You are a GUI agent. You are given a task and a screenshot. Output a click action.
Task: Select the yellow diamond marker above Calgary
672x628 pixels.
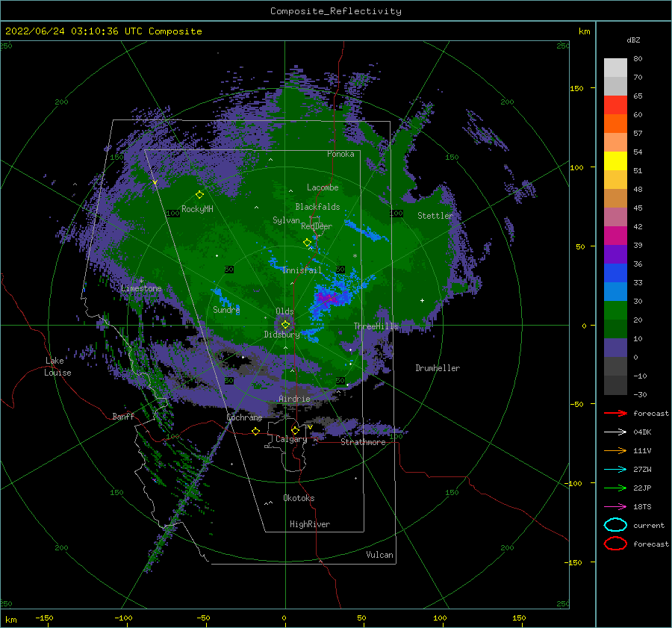[295, 430]
